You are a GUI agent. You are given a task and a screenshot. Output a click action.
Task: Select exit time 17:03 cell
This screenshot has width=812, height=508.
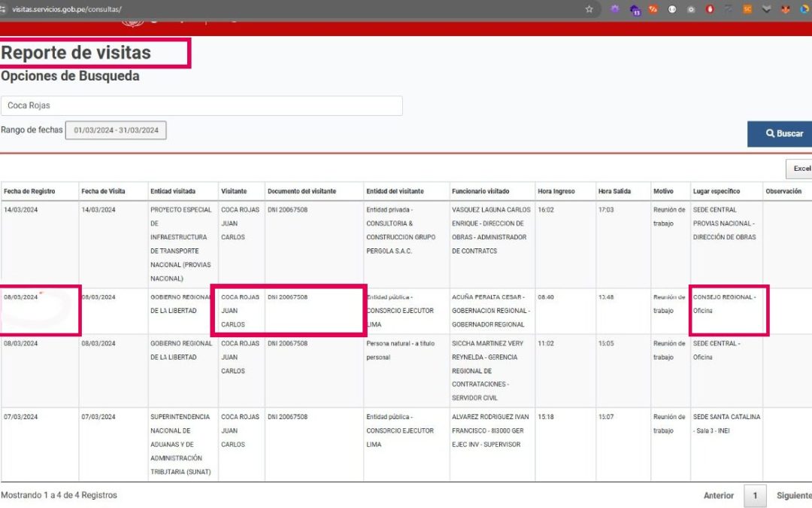pyautogui.click(x=623, y=244)
